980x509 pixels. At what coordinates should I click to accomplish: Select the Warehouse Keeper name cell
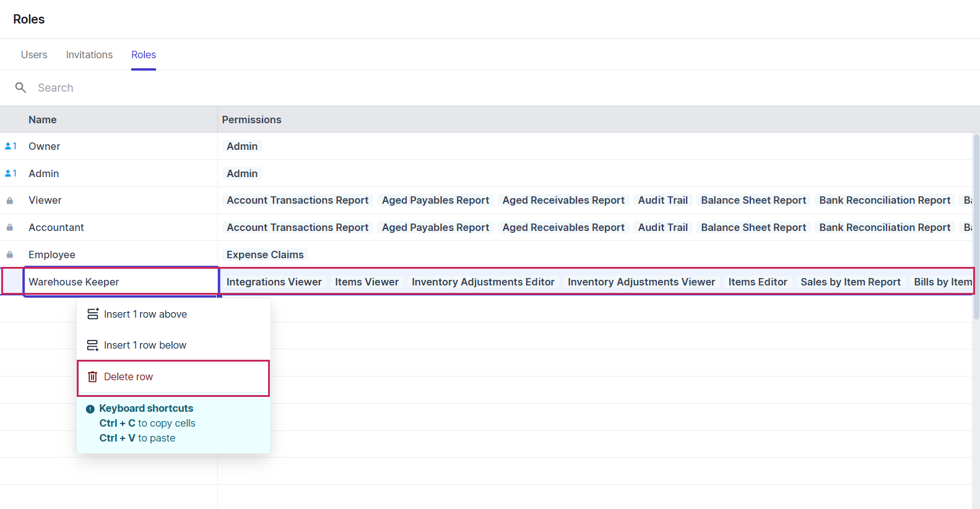click(x=121, y=282)
